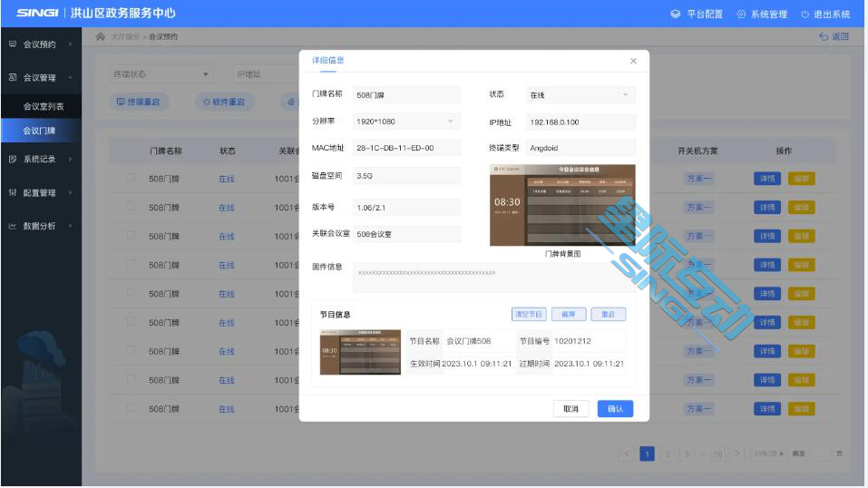Viewport: 868px width, 488px height.
Task: Click the 会议预约 sidebar icon
Action: 13,44
